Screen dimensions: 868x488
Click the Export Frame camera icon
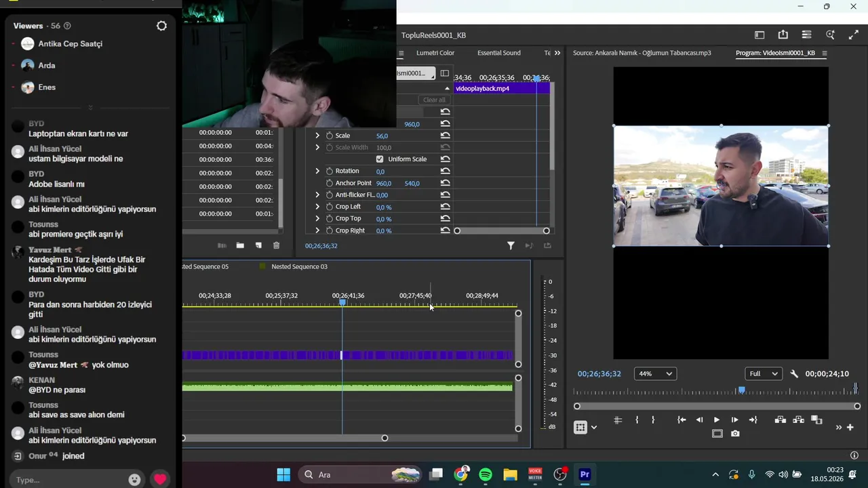coord(735,434)
